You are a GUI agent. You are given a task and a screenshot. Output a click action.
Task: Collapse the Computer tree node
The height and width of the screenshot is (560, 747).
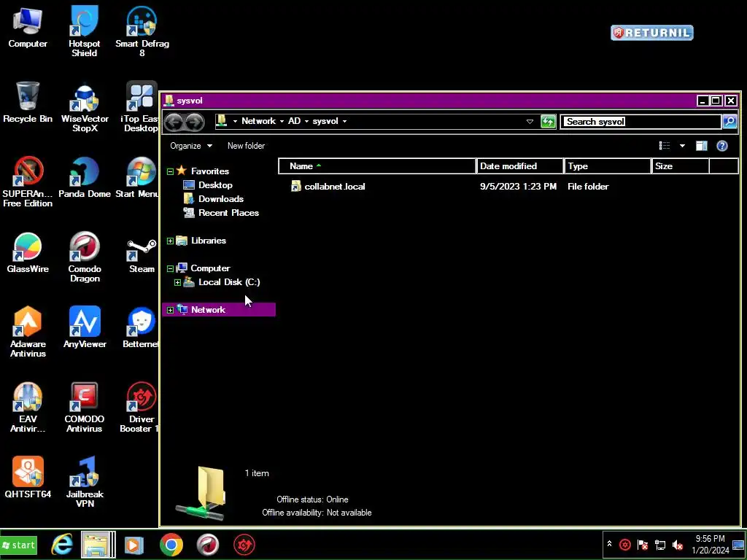[170, 268]
